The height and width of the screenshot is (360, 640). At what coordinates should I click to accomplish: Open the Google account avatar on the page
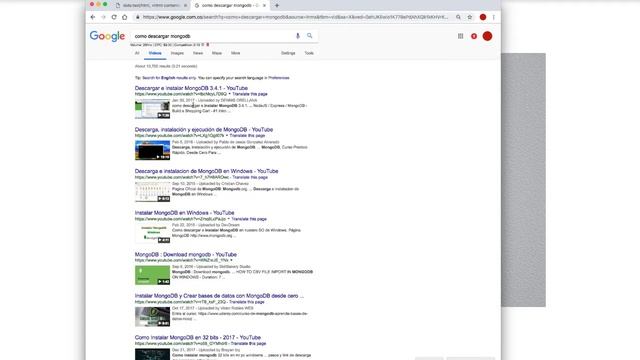tap(487, 36)
